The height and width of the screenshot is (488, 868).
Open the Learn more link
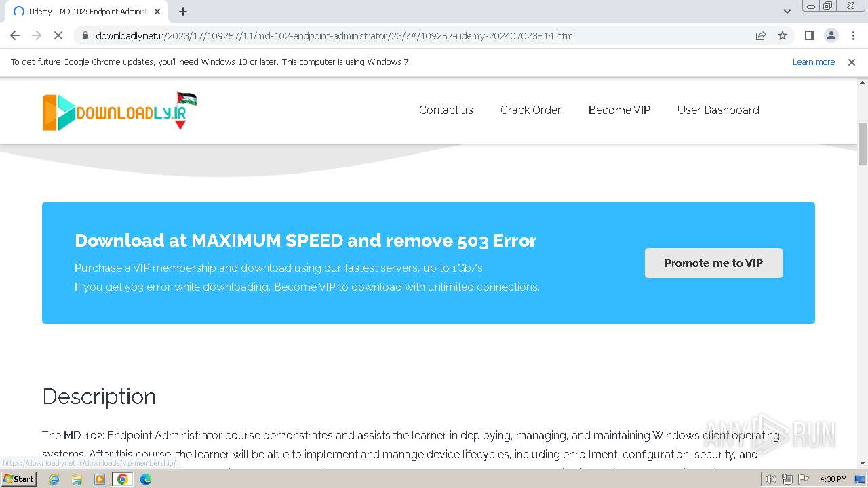(814, 62)
